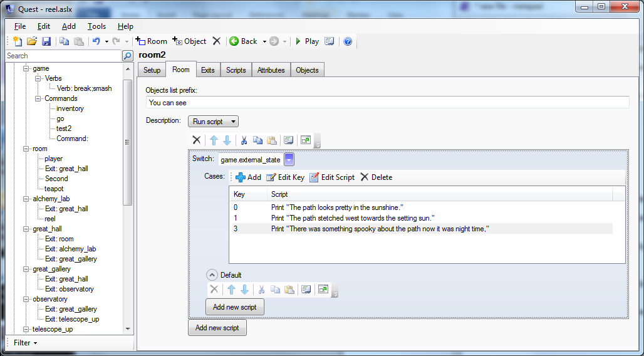Viewport: 644px width, 356px height.
Task: Switch to the Attributes tab
Action: [x=271, y=70]
